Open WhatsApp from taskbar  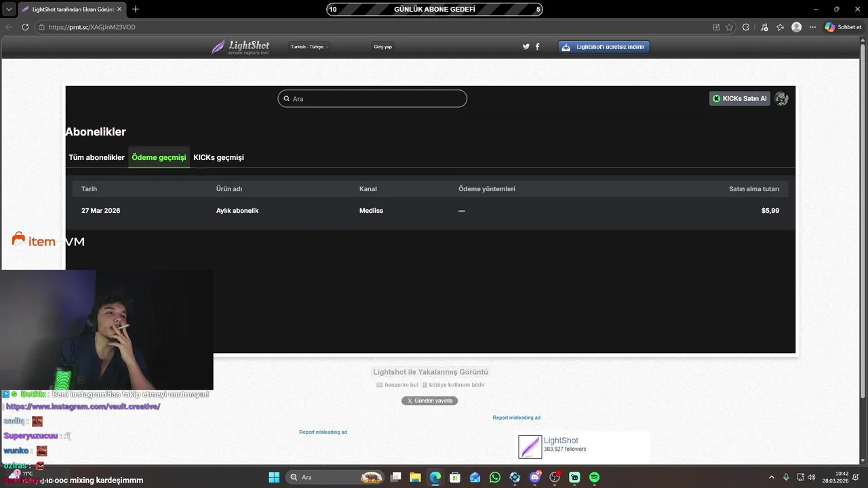[495, 477]
